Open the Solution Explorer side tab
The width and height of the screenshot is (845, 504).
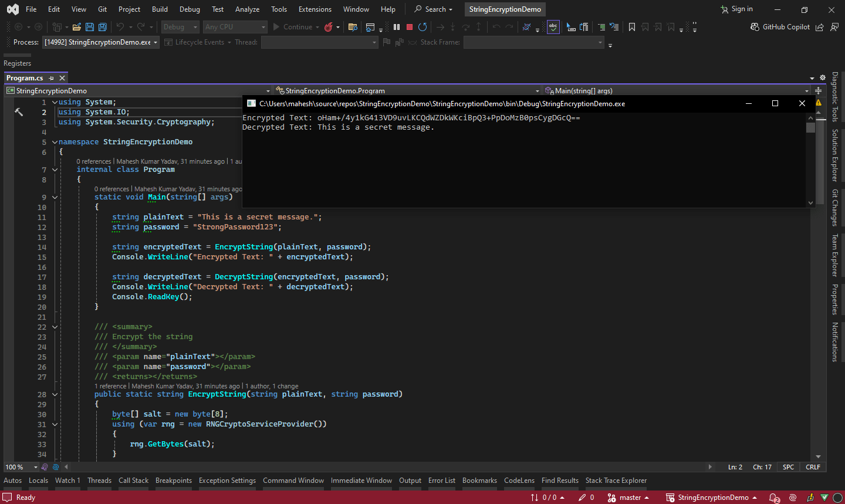835,155
